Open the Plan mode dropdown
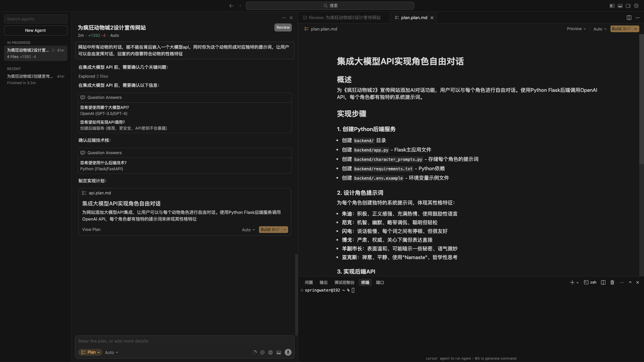644x362 pixels. click(x=90, y=352)
